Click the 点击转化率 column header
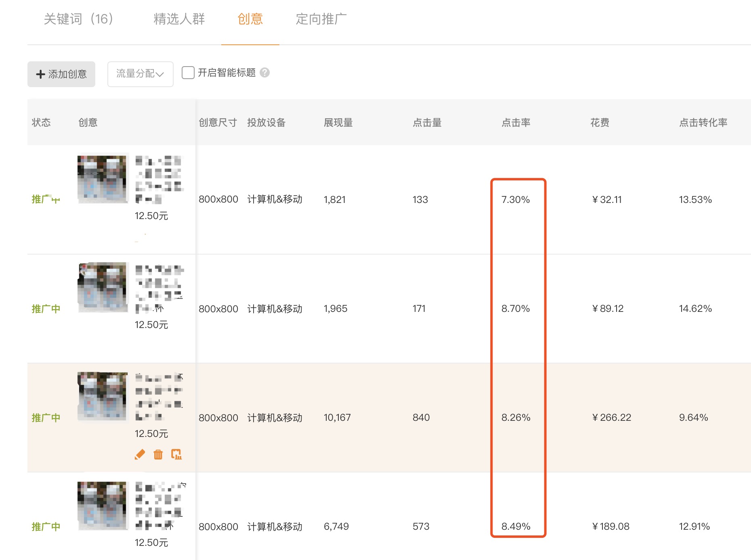This screenshot has height=560, width=751. (x=703, y=123)
